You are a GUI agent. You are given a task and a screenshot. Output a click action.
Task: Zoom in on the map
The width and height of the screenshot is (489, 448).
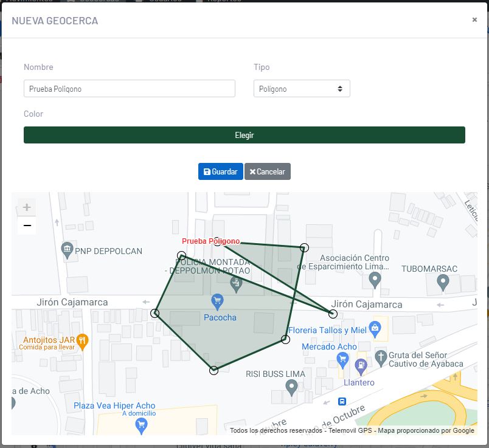(x=27, y=207)
